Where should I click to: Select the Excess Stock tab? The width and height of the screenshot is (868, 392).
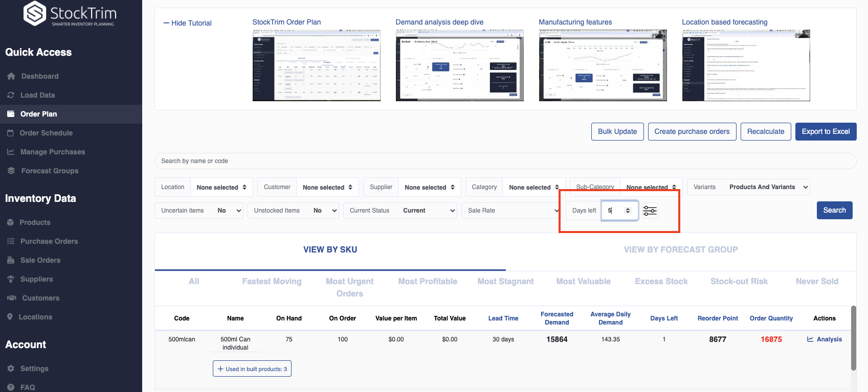(661, 282)
